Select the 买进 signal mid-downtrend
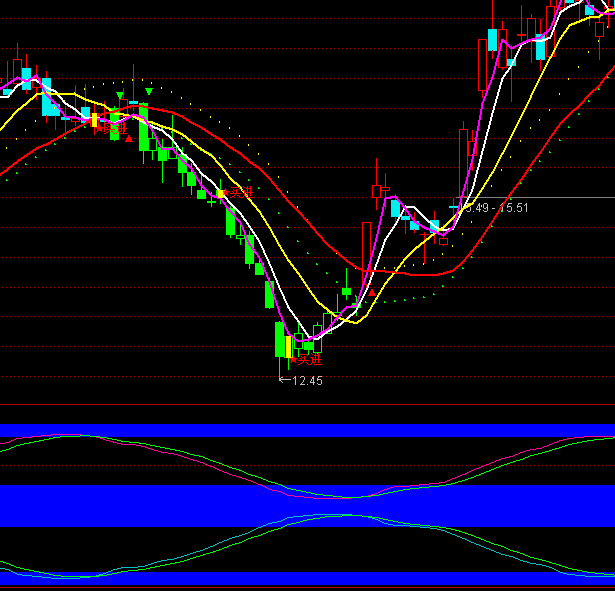Viewport: 615px width, 591px height. [x=240, y=192]
